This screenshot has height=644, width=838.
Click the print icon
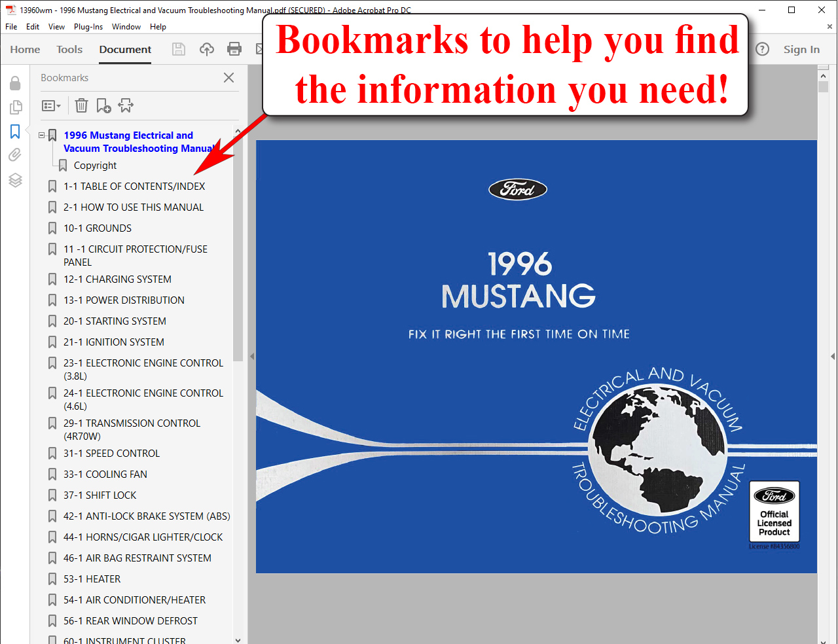[x=234, y=49]
